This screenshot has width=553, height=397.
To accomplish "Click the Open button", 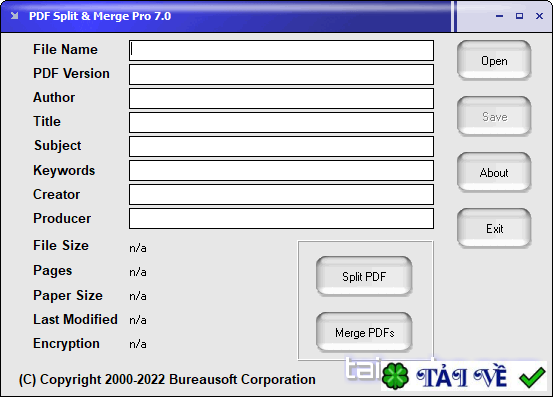I will pos(494,60).
